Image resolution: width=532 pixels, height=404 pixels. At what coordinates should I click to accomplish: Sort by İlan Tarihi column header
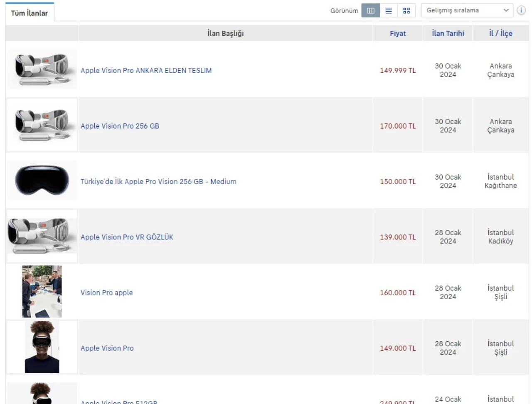click(448, 33)
